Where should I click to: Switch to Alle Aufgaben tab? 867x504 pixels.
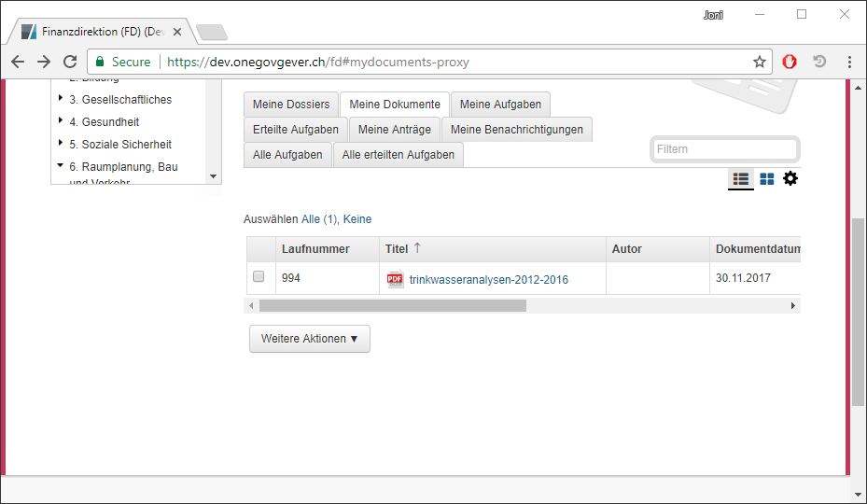[287, 155]
